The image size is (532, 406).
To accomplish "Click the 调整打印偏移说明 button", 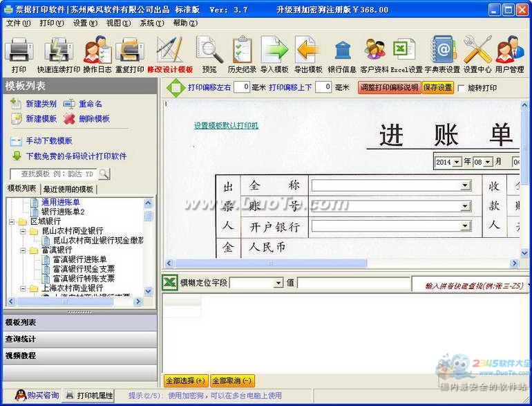I will pos(389,88).
